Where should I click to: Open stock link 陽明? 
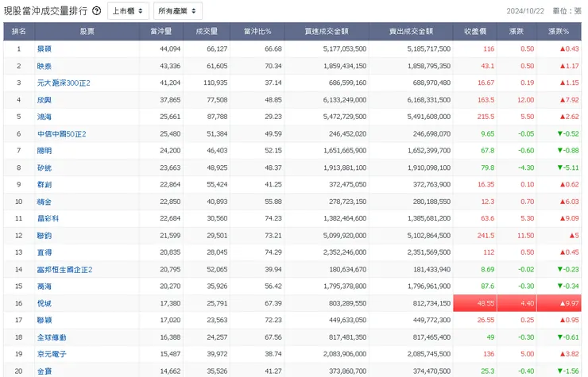(x=44, y=151)
